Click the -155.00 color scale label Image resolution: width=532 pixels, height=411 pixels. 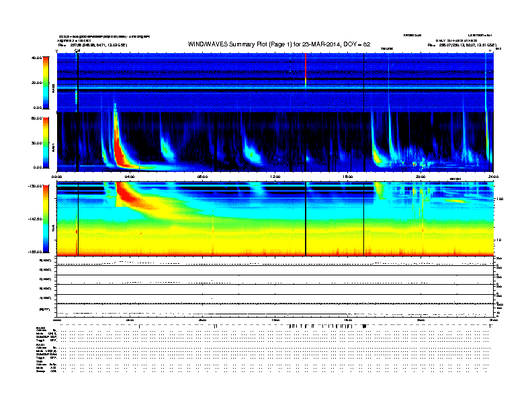[x=35, y=252]
